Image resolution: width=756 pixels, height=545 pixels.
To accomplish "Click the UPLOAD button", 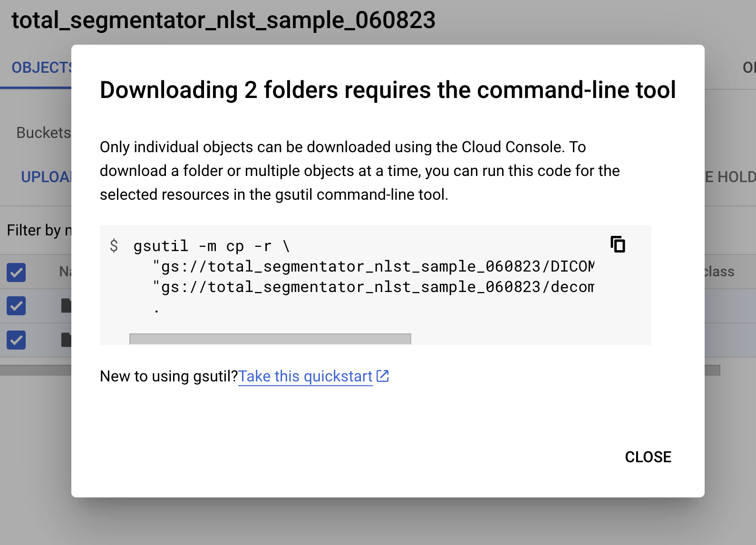I will [45, 177].
